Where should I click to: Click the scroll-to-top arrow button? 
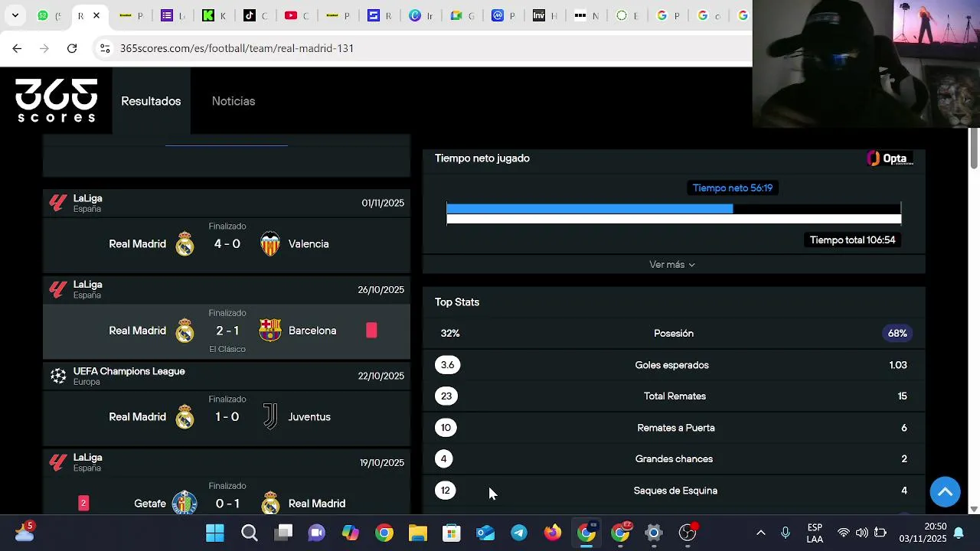pyautogui.click(x=945, y=491)
